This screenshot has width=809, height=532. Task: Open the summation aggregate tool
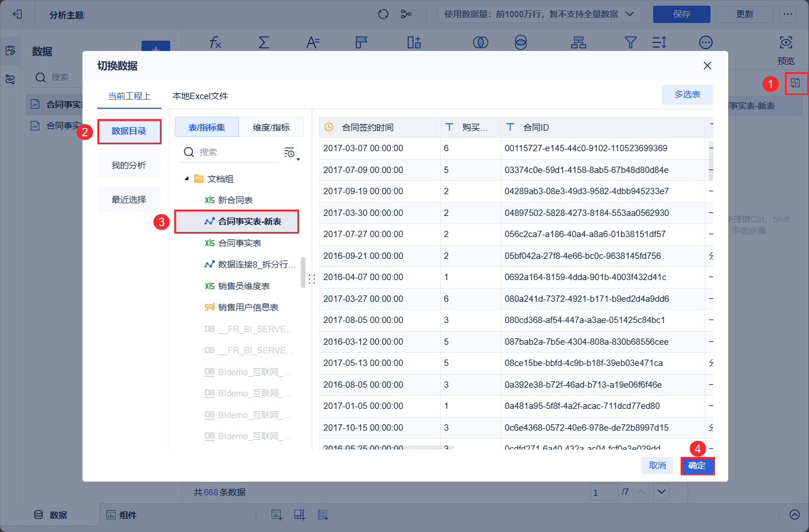coord(264,42)
